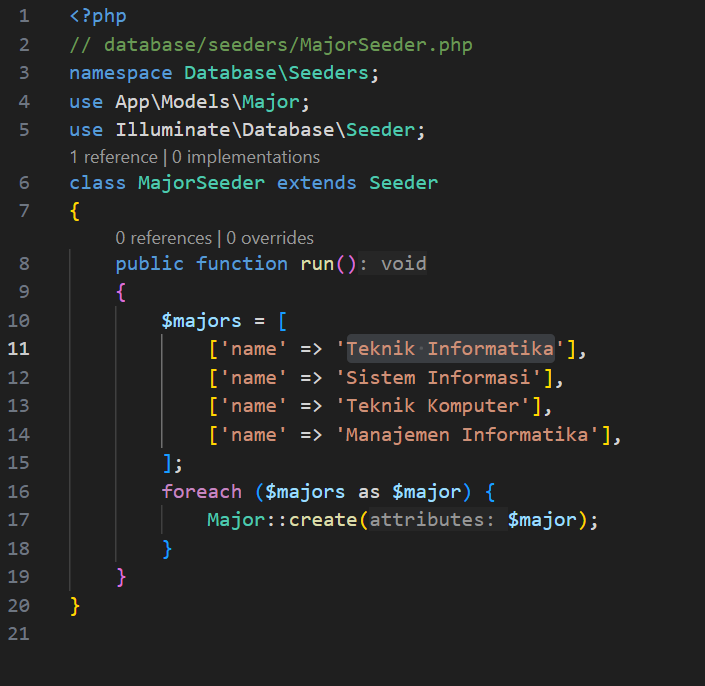Image resolution: width=705 pixels, height=686 pixels.
Task: Open '0 references' CodeLens above run()
Action: [x=163, y=238]
